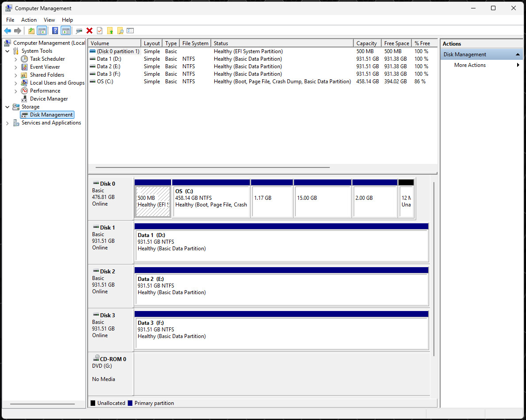Click the Disk 0 label panel
526x420 pixels.
111,199
